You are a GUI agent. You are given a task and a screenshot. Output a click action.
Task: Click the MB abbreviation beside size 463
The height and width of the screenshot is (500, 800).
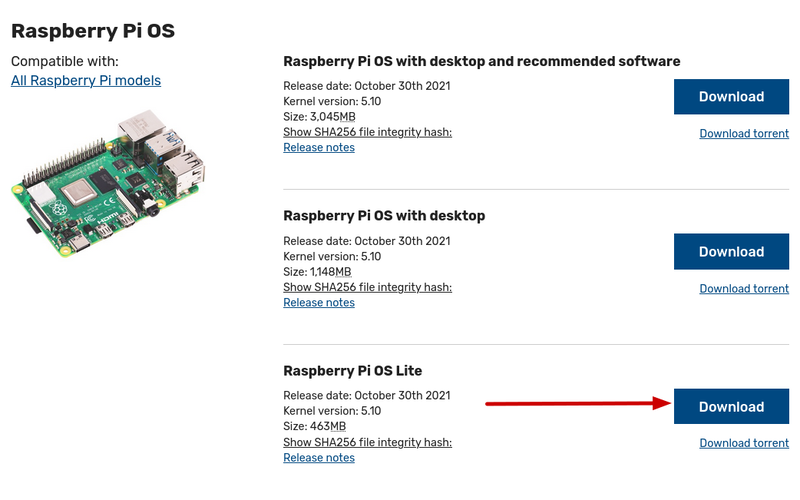click(338, 426)
